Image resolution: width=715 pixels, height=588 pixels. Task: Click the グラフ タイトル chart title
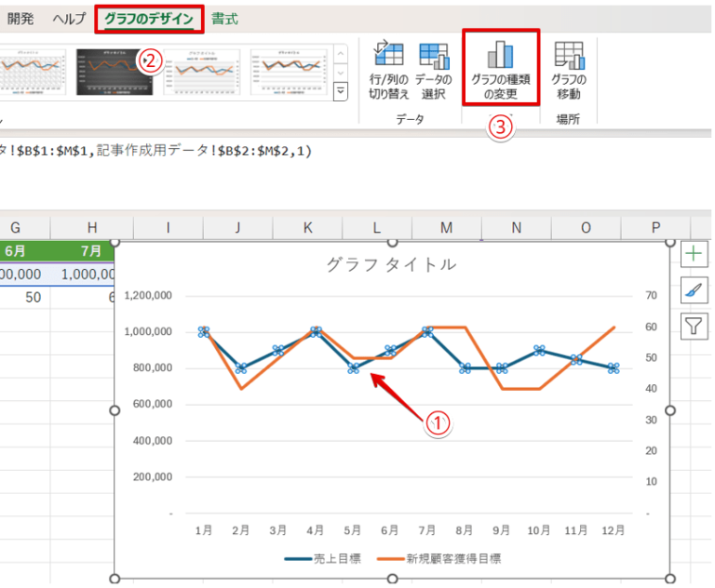(x=391, y=264)
